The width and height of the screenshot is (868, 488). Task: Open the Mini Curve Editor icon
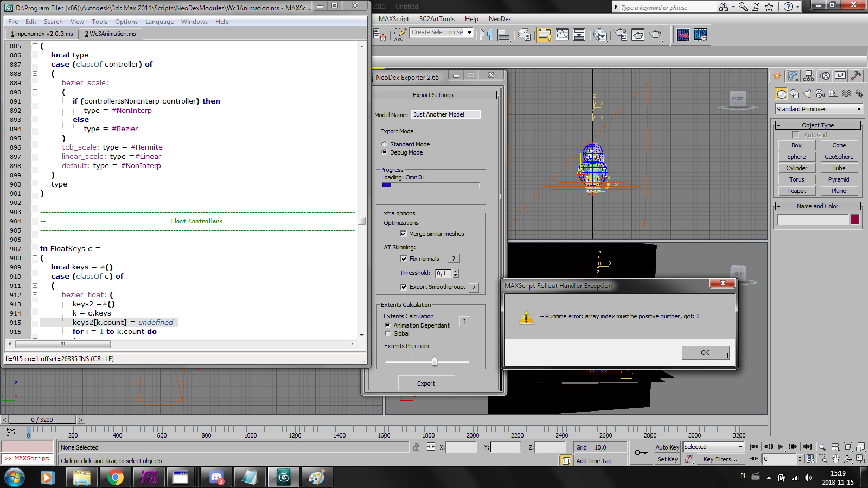(12, 432)
